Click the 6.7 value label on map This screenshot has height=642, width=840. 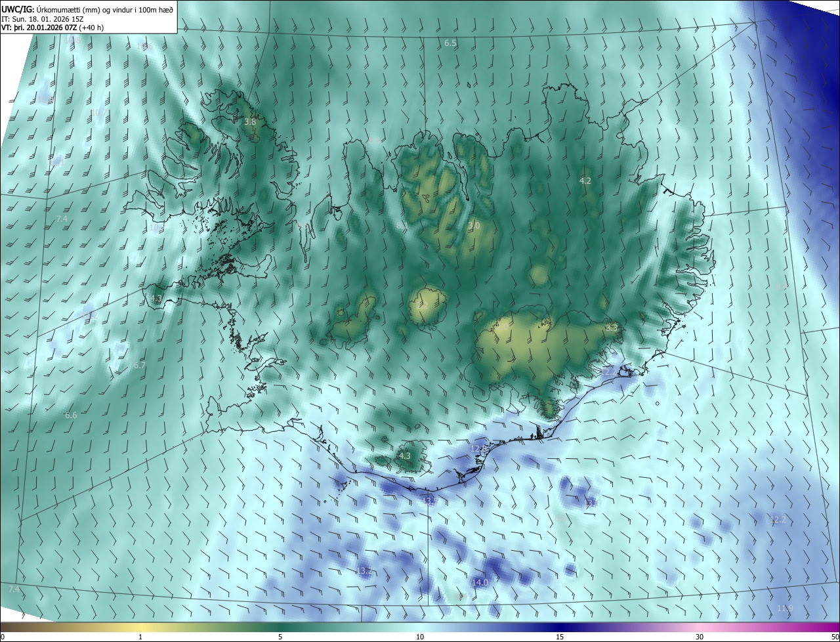tap(140, 366)
